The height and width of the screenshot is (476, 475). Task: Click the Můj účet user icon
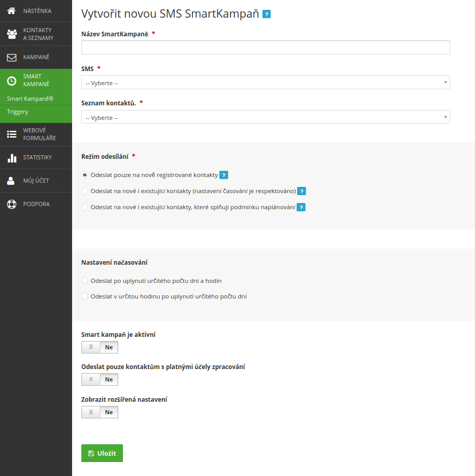click(11, 181)
